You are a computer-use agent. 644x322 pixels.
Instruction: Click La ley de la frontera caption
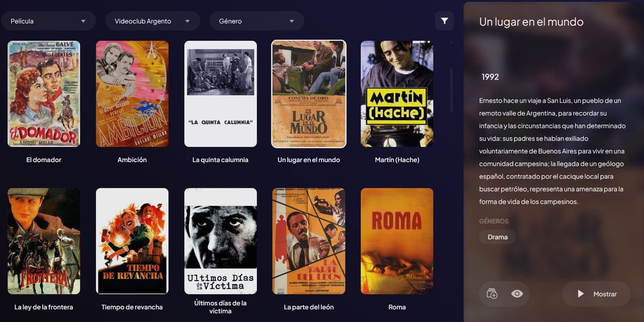tap(44, 307)
